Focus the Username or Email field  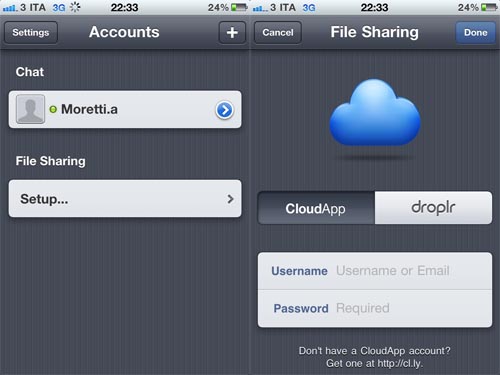tap(375, 271)
